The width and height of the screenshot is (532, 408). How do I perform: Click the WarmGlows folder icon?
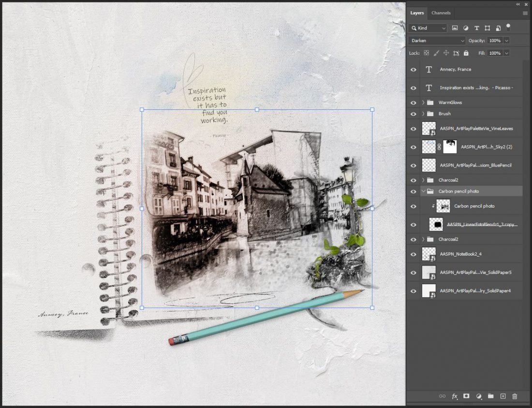[430, 103]
